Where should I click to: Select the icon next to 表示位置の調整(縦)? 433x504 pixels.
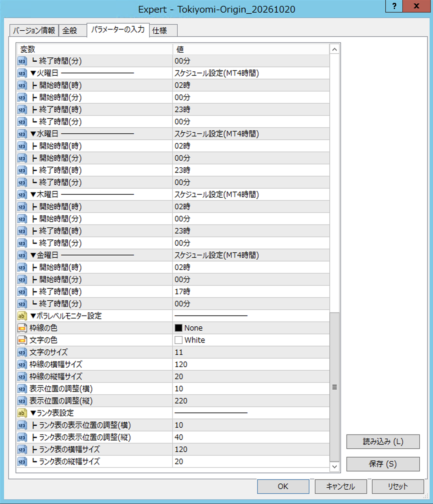(22, 401)
